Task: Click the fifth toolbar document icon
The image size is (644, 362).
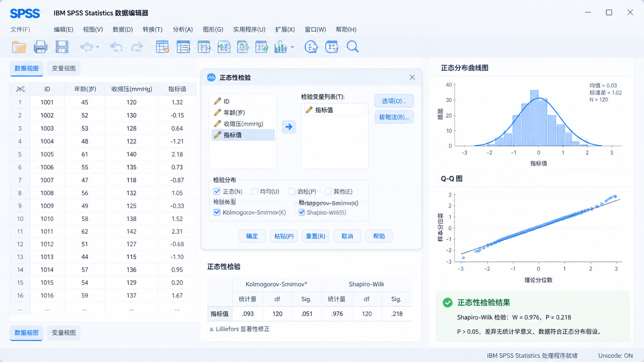Action: (243, 47)
